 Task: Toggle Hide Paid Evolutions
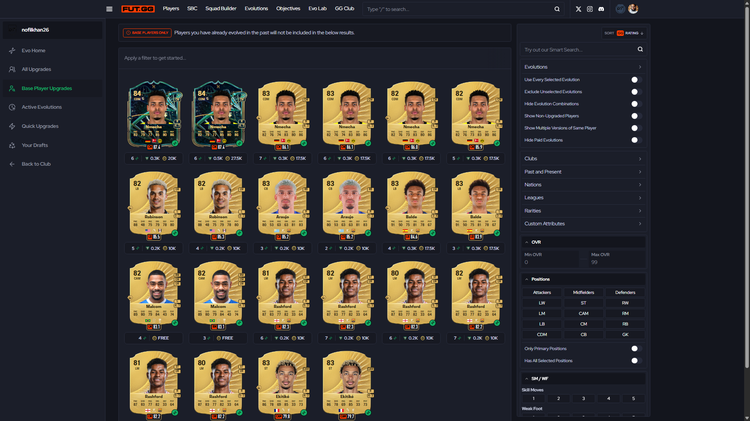(635, 140)
